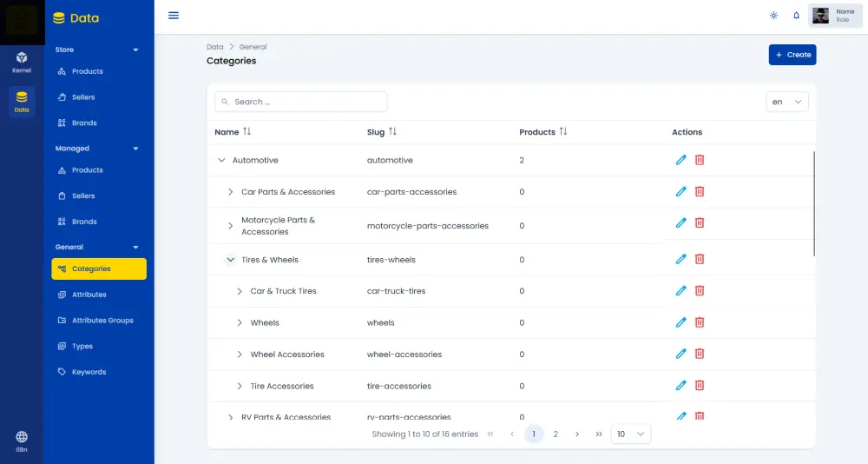Image resolution: width=868 pixels, height=464 pixels.
Task: Click the hamburger menu icon
Action: click(174, 16)
